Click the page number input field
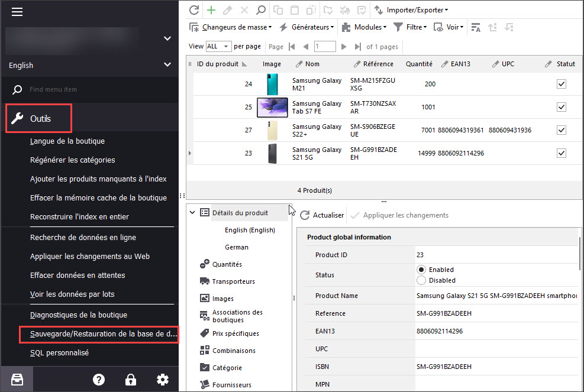Viewport: 584px width, 392px height. (325, 47)
